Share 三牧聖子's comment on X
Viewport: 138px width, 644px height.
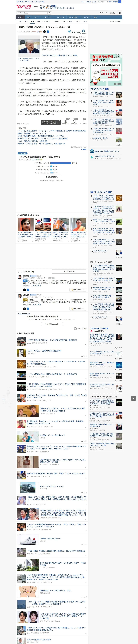point(25,290)
